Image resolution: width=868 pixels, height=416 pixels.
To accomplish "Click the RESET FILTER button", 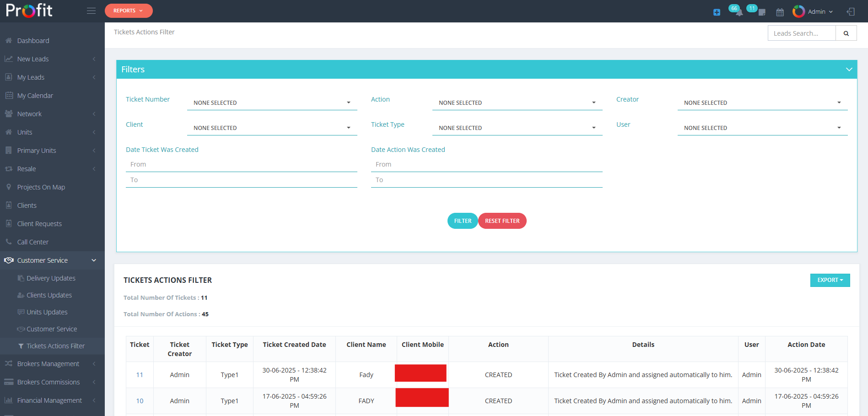I will 502,221.
